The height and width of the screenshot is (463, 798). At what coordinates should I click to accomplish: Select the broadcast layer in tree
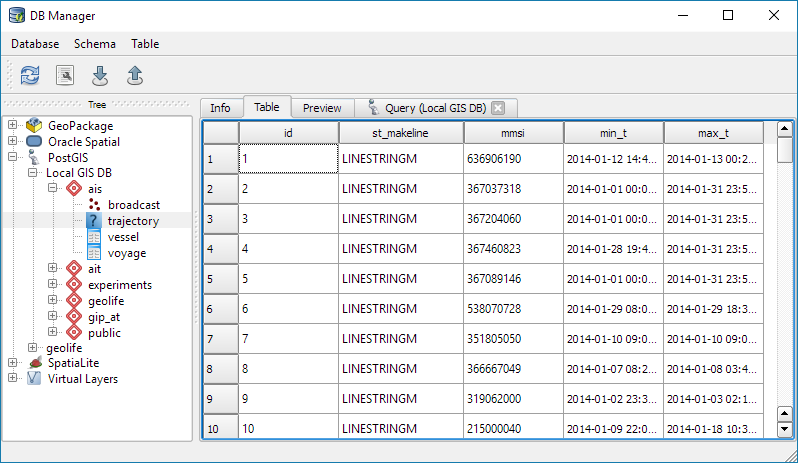134,205
